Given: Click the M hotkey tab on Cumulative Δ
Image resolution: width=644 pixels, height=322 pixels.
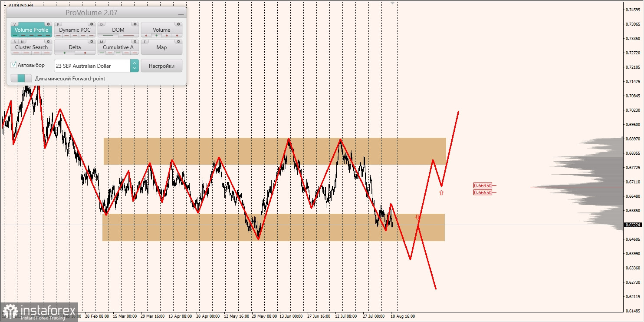Looking at the screenshot, I should click(102, 42).
